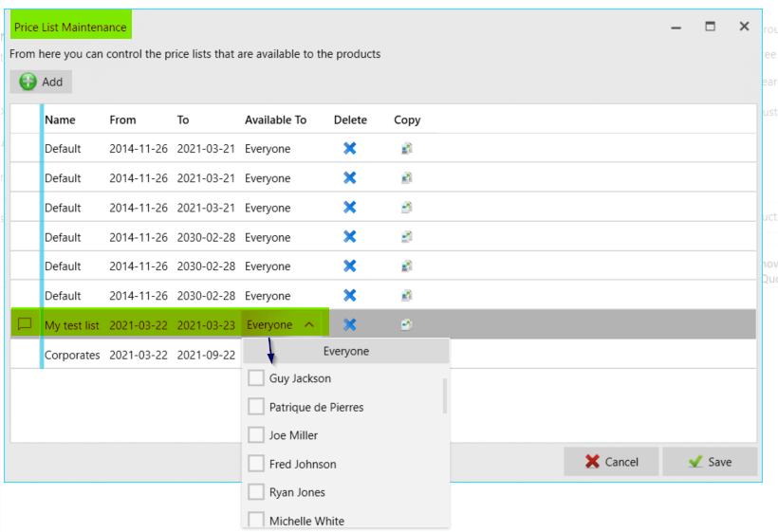Viewport: 778px width, 532px height.
Task: Sort by the Name column header
Action: [60, 120]
